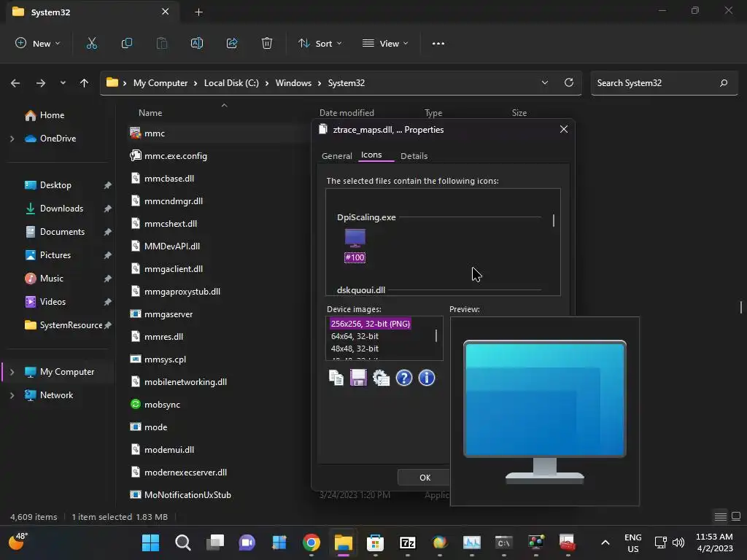
Task: Refresh the System32 folder view
Action: 569,82
